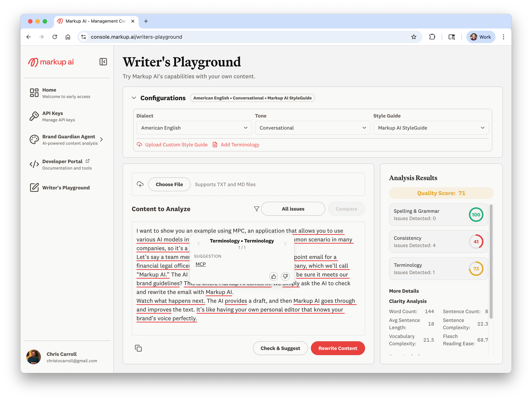
Task: Toggle the All issues filter
Action: 293,209
